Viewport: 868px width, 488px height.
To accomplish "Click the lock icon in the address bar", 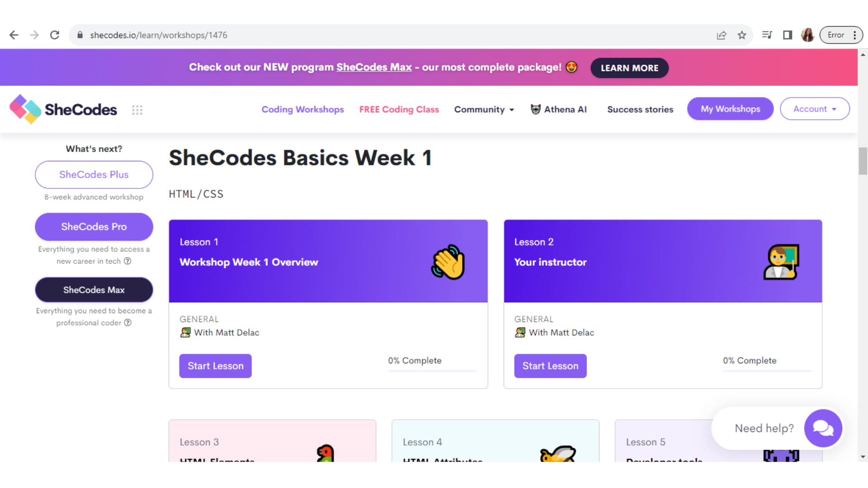I will tap(80, 35).
